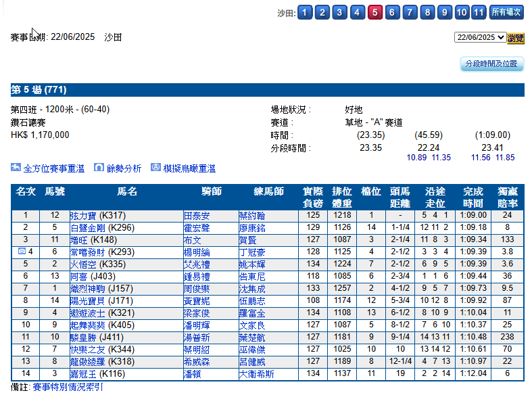
Task: Select the highlighted race 5 tab
Action: (374, 13)
